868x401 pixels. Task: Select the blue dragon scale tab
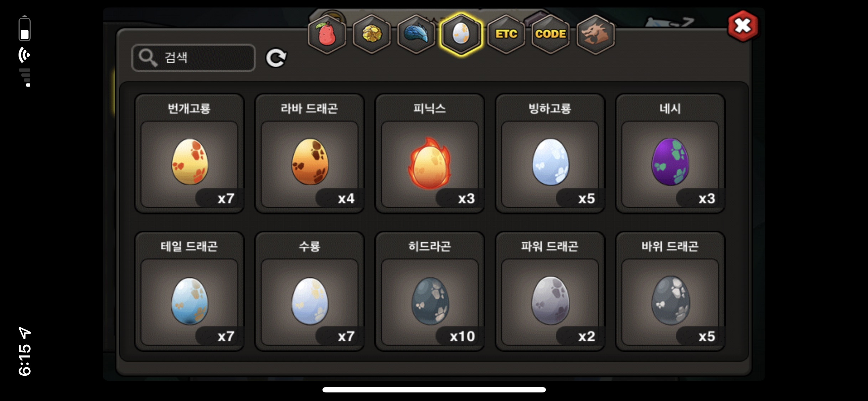click(x=417, y=34)
